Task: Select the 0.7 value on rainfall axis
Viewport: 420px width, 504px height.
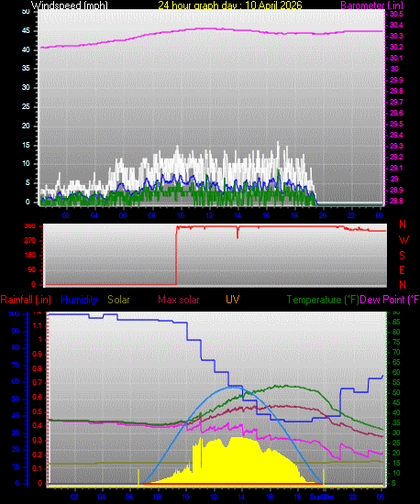Action: [x=38, y=382]
